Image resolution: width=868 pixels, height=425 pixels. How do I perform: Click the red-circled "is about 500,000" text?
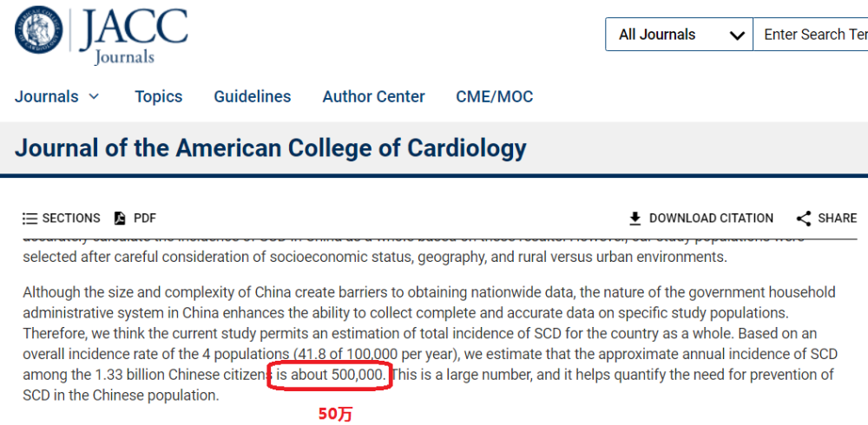coord(330,375)
